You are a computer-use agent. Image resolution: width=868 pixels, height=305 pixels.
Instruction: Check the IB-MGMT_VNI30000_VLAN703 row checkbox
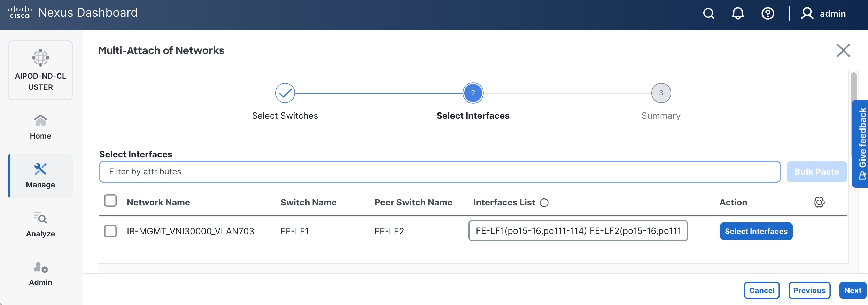110,231
